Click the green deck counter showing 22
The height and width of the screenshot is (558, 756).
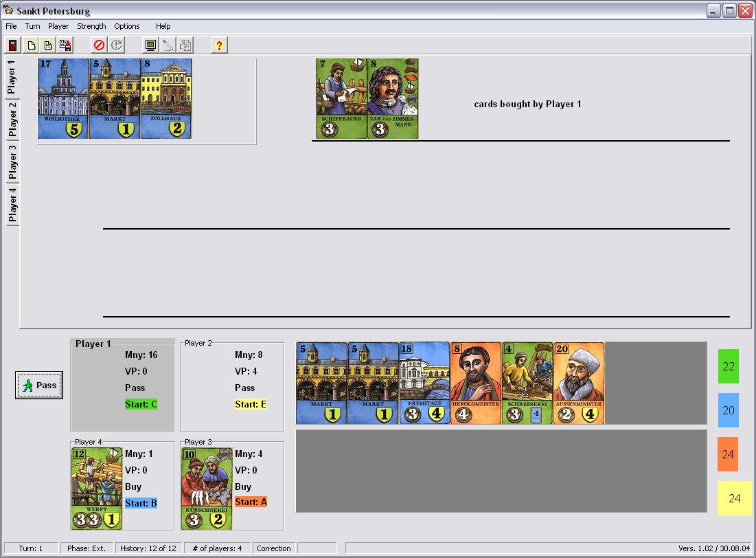[728, 366]
